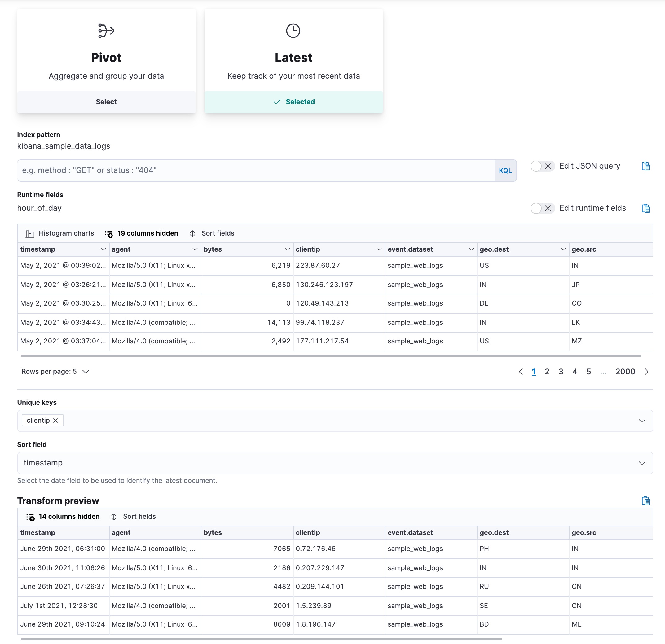Screen dimensions: 665x644
Task: Copy runtime fields using the clipboard icon
Action: coord(646,208)
